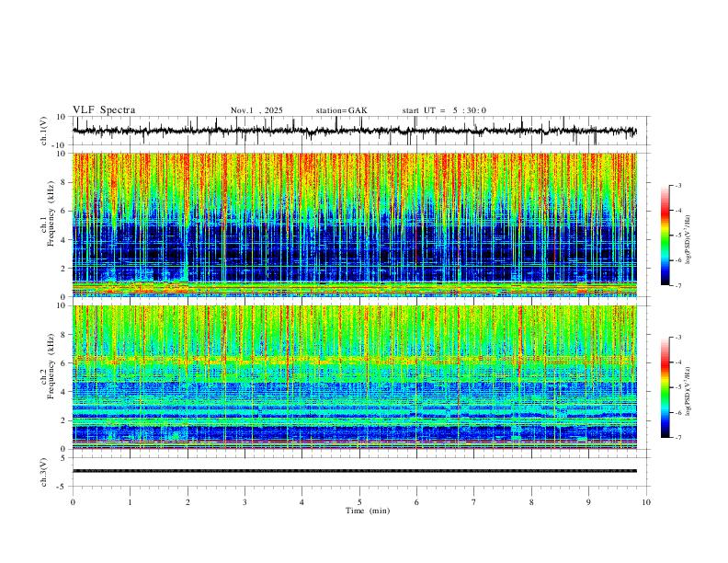Click the "station=GAK" header label
This screenshot has width=728, height=563.
click(341, 110)
